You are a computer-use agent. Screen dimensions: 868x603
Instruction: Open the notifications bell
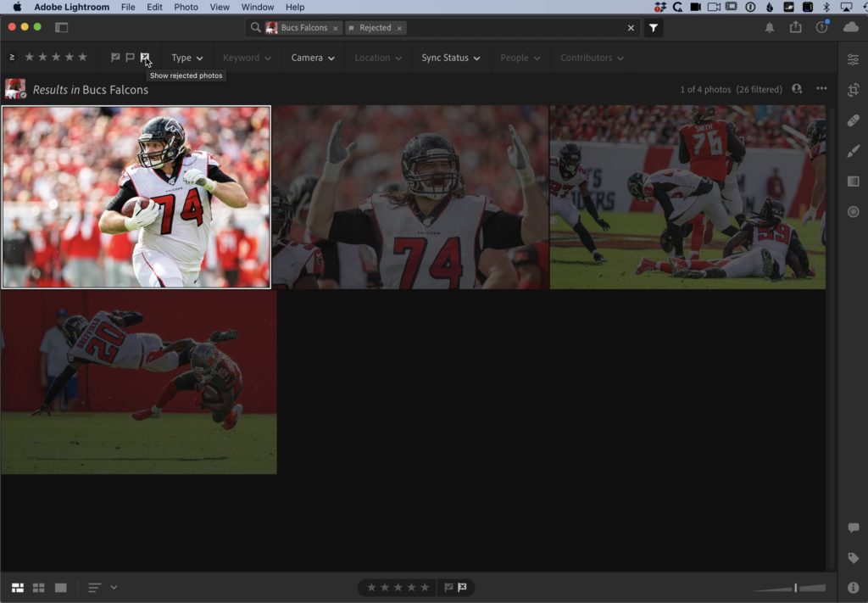click(770, 28)
